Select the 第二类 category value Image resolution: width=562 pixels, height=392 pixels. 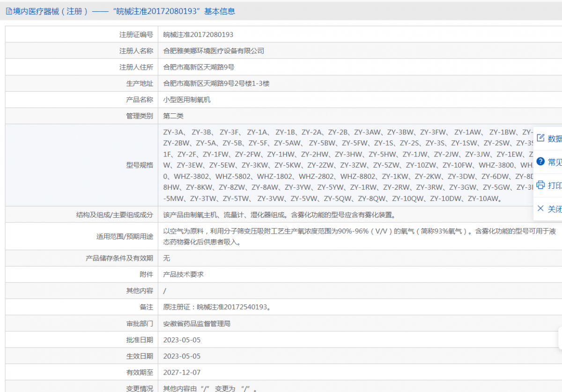[x=173, y=116]
